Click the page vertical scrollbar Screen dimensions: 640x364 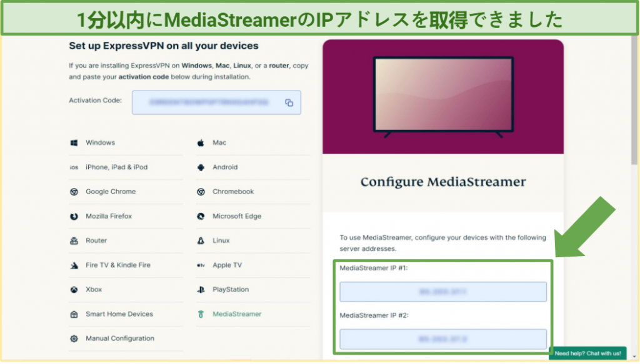click(x=634, y=100)
